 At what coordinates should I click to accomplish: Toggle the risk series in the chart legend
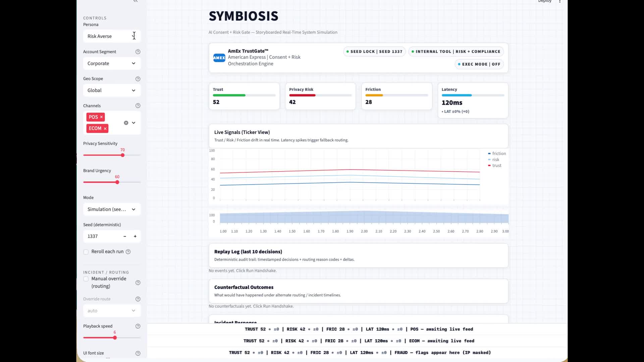493,160
